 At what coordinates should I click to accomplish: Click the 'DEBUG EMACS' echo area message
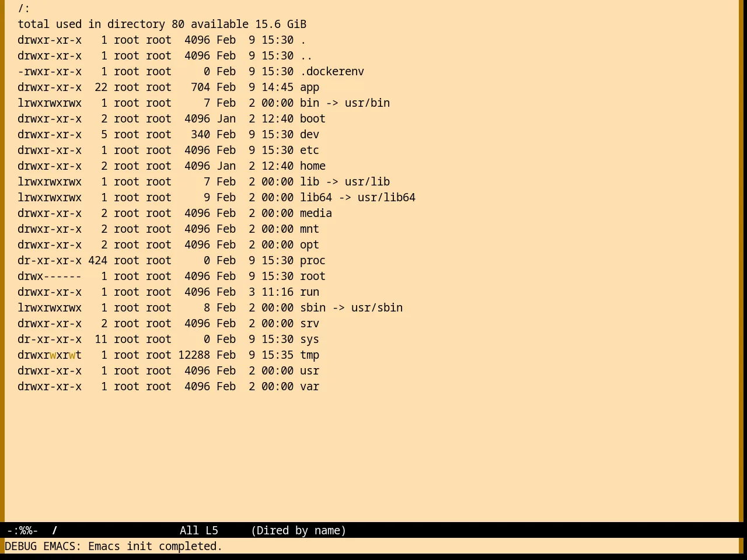114,546
